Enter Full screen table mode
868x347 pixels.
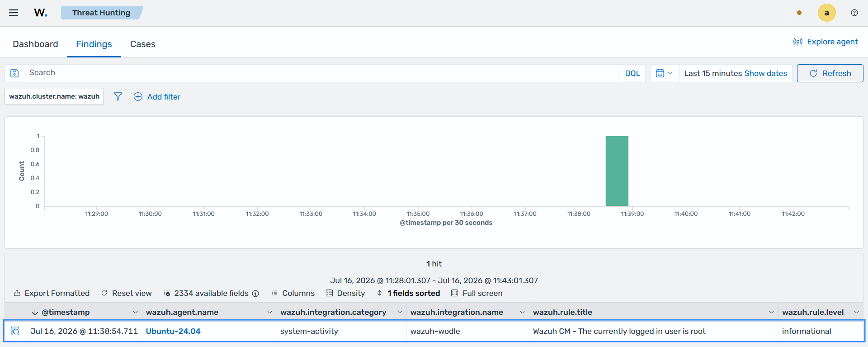pyautogui.click(x=477, y=293)
